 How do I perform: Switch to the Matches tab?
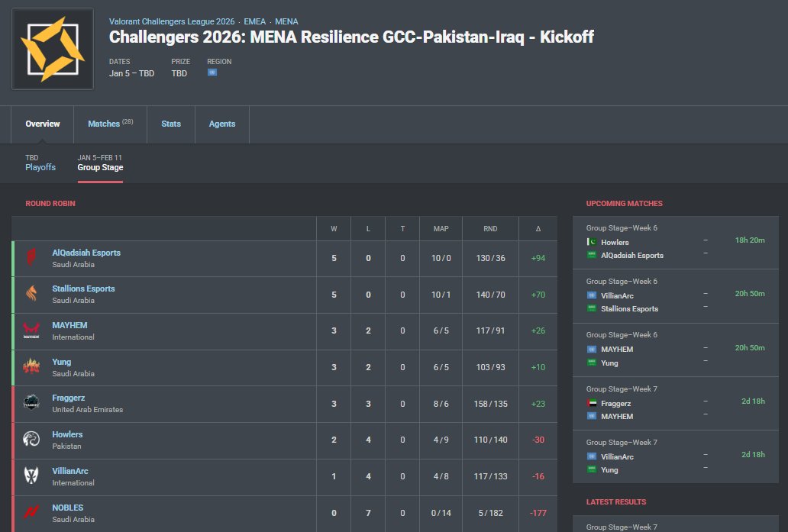111,124
